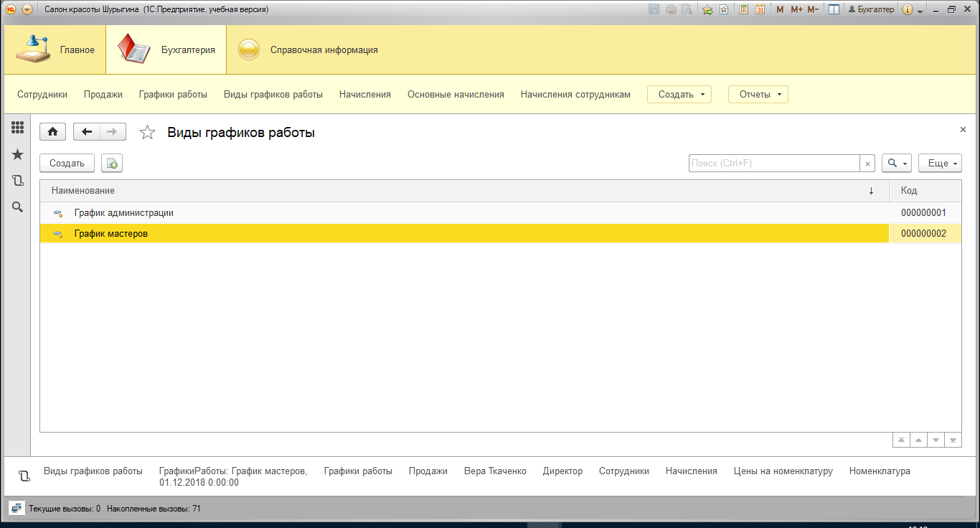The image size is (980, 528).
Task: Open Favorites star in left sidebar
Action: tap(18, 154)
